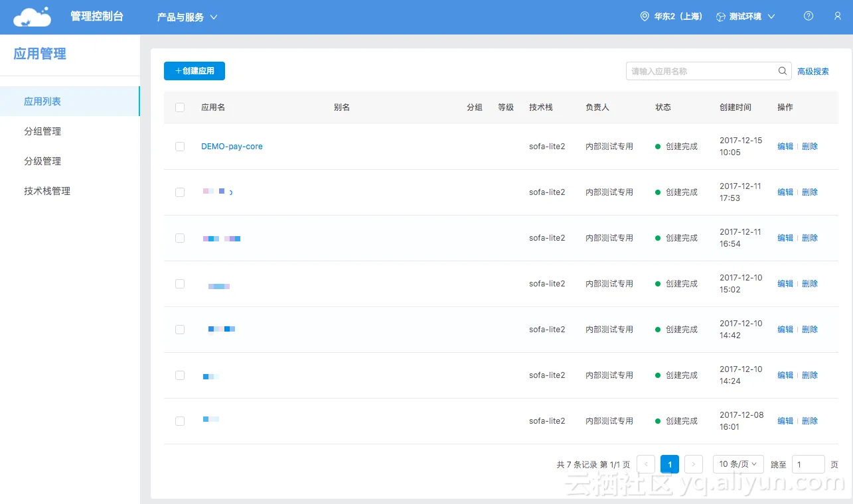Click the 应用管理 sidebar title
This screenshot has height=504, width=853.
40,54
